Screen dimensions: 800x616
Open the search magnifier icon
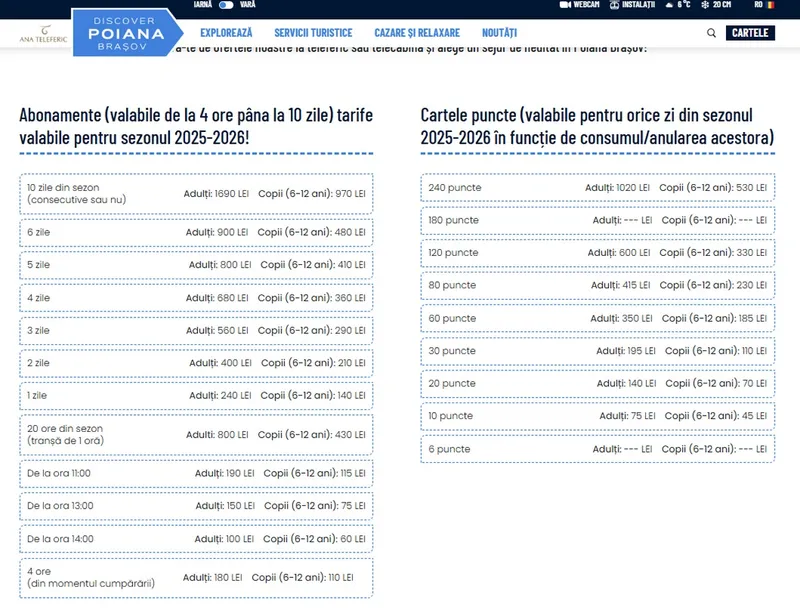pos(711,33)
